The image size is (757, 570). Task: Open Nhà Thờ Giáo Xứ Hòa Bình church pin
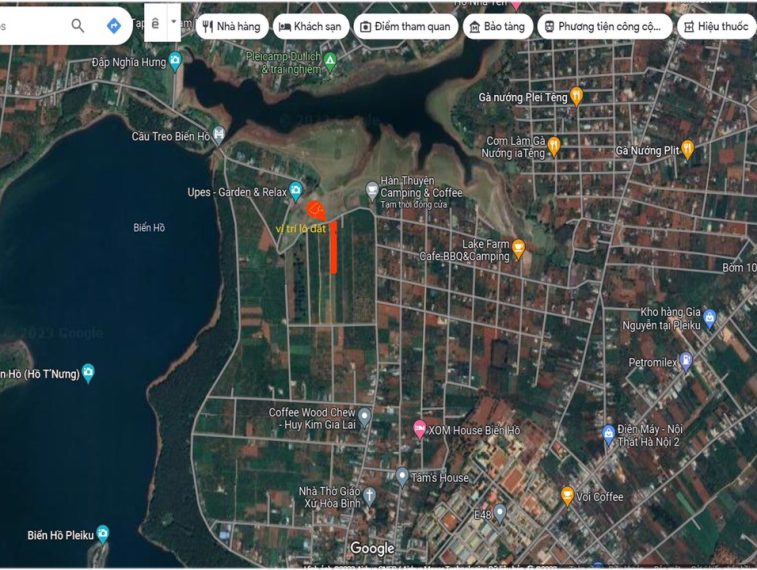(x=369, y=496)
